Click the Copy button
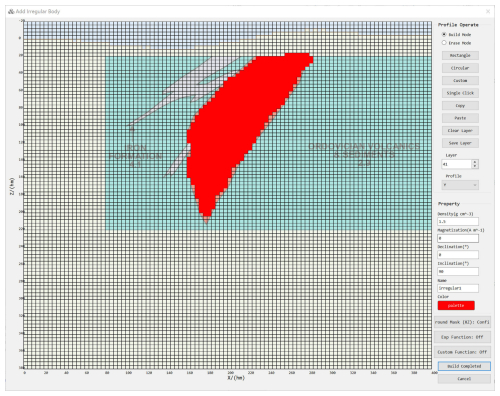This screenshot has width=500, height=396. pyautogui.click(x=460, y=106)
